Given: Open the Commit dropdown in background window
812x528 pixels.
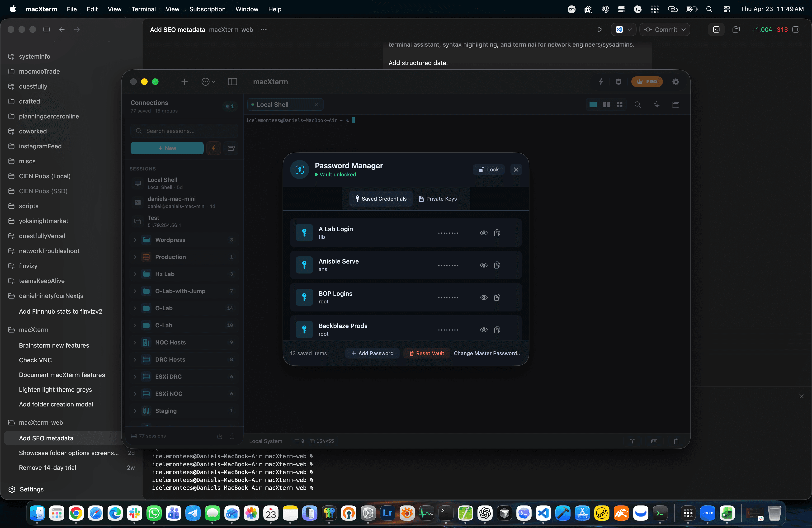Looking at the screenshot, I should 664,29.
